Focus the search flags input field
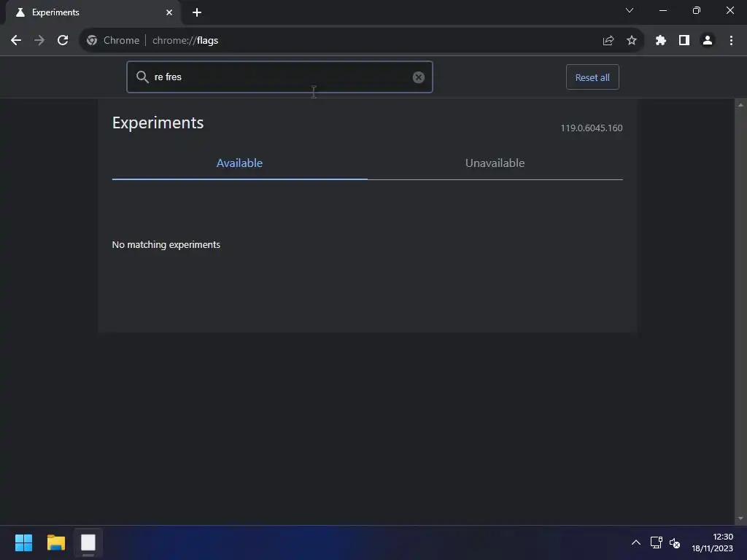 click(x=281, y=77)
